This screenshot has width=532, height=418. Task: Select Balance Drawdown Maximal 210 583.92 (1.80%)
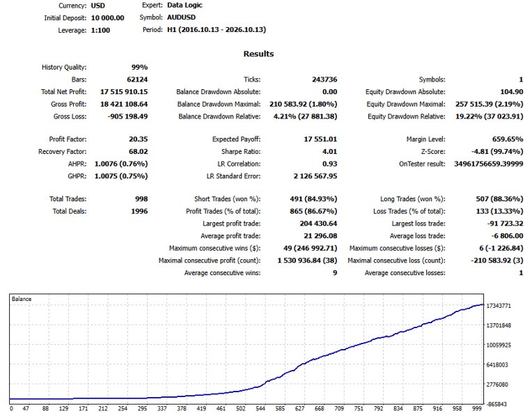click(x=304, y=104)
